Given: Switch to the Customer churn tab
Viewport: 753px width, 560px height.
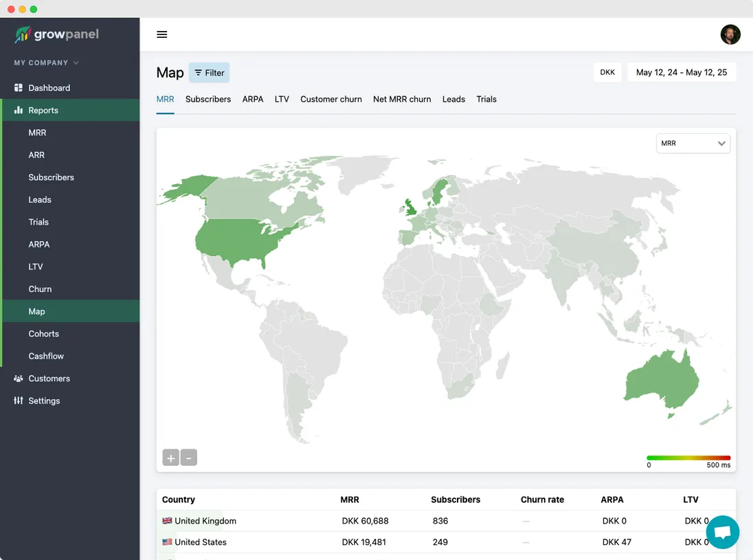Looking at the screenshot, I should point(330,99).
